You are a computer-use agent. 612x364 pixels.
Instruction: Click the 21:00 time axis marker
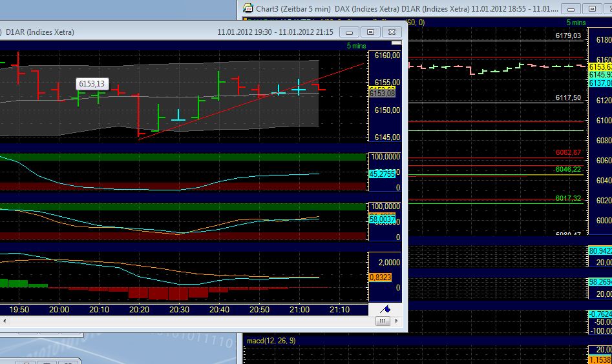click(299, 310)
